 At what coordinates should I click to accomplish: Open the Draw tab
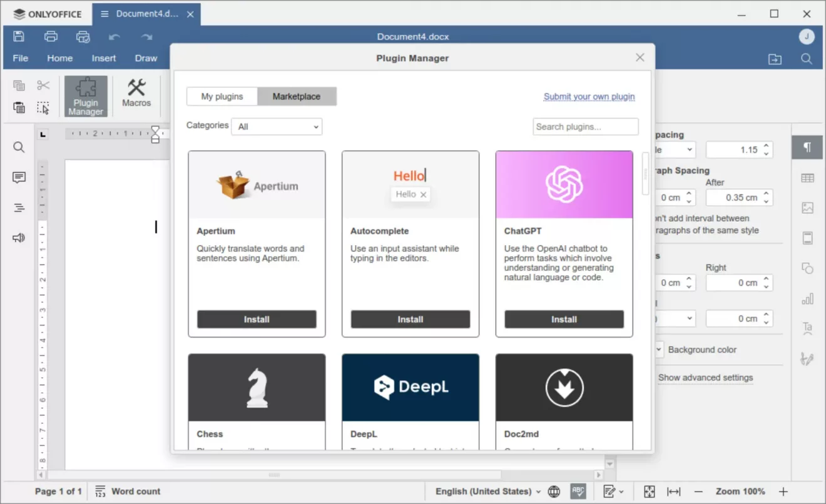pos(146,58)
